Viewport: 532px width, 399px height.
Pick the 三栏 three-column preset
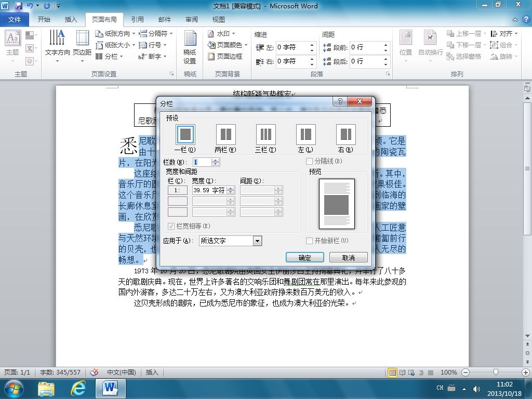[265, 135]
